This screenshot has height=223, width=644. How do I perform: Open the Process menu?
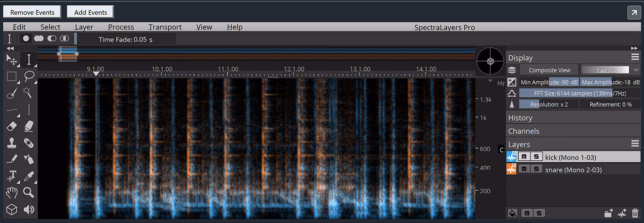(x=121, y=27)
